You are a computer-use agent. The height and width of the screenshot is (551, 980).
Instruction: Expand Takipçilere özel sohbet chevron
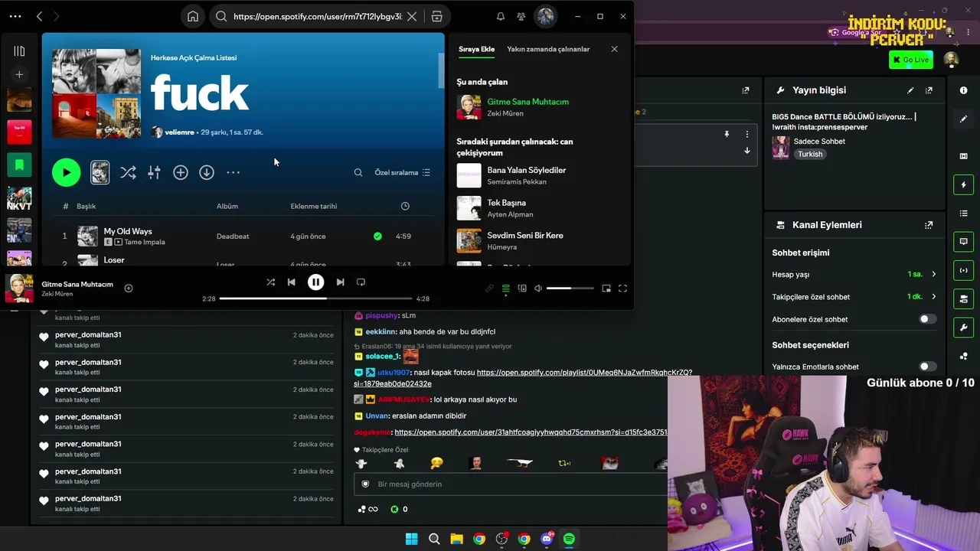(933, 297)
